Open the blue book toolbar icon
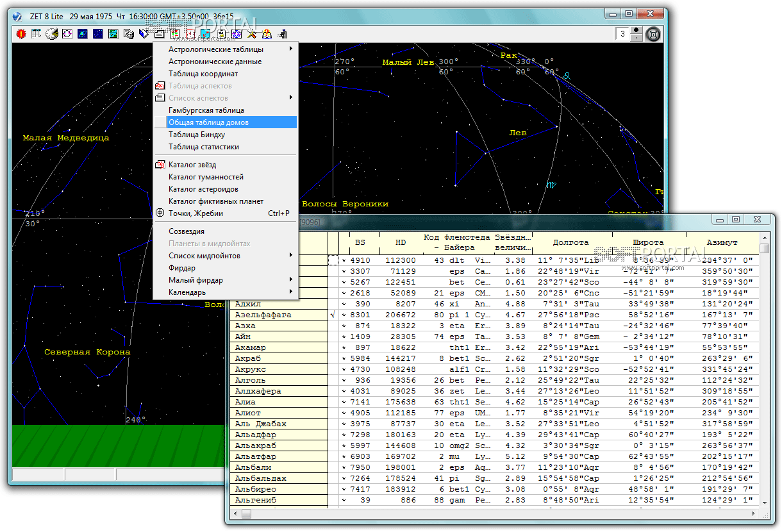The height and width of the screenshot is (532, 782). (144, 34)
